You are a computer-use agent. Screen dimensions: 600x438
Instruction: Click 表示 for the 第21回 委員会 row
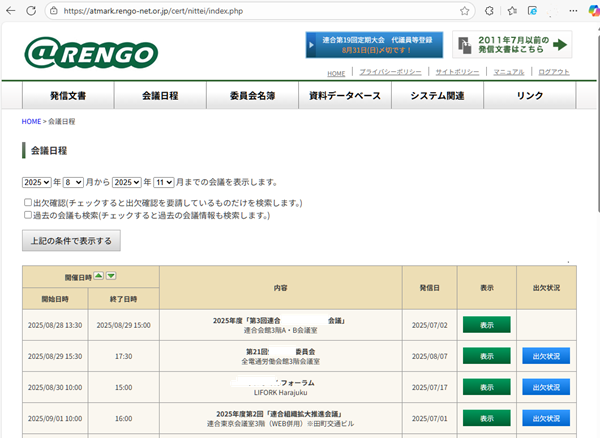487,356
